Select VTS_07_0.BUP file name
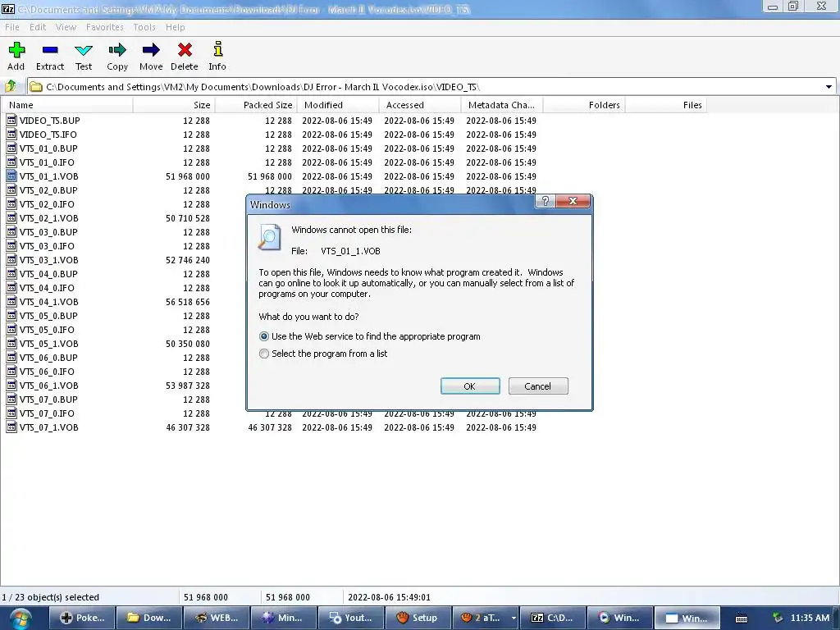This screenshot has width=840, height=630. click(x=48, y=399)
